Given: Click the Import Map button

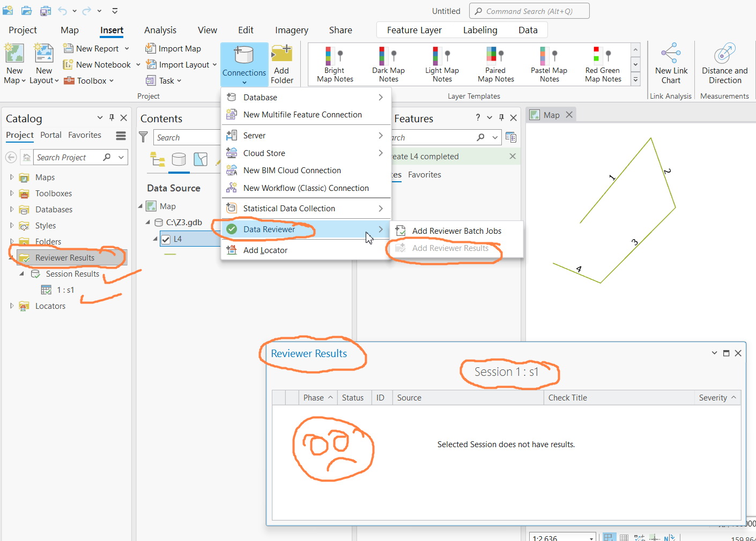Looking at the screenshot, I should pos(173,48).
